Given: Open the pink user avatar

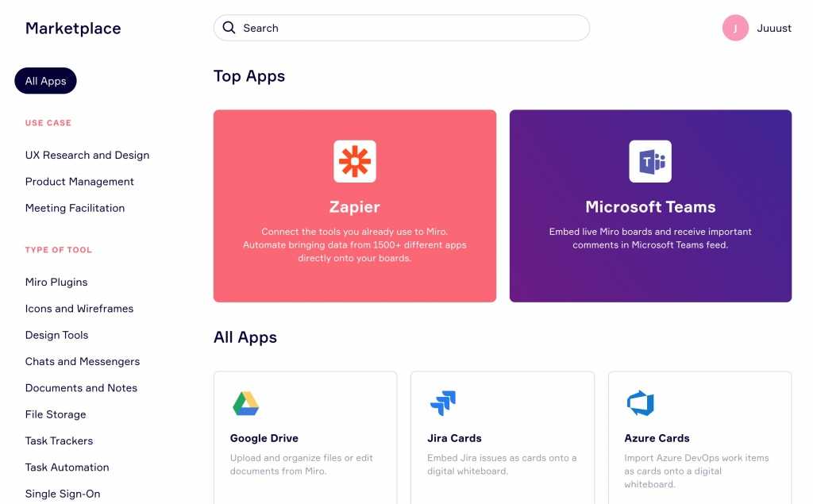Looking at the screenshot, I should point(735,28).
